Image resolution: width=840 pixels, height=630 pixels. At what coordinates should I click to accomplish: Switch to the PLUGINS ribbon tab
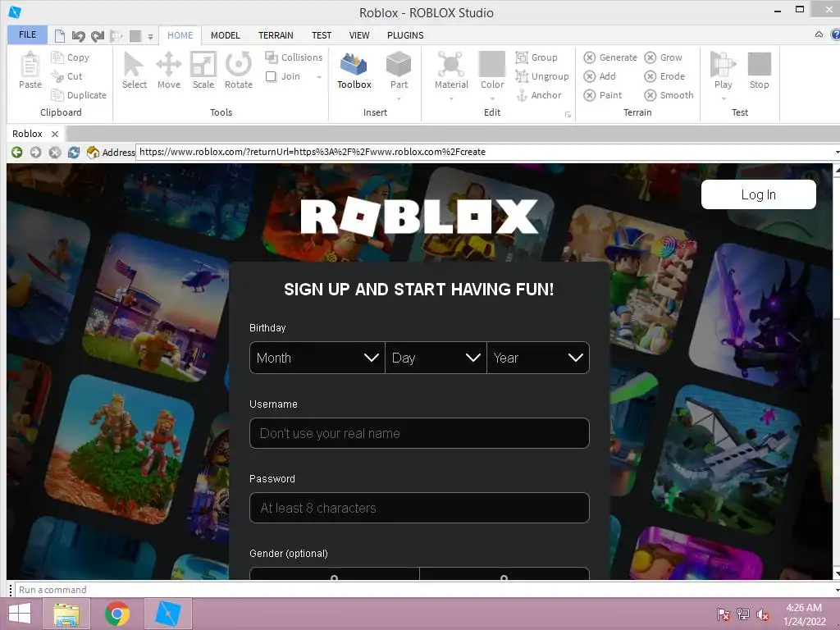coord(405,35)
